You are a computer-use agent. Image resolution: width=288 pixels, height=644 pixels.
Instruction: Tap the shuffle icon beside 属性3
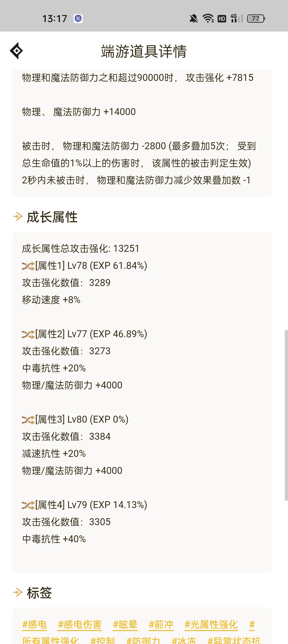28,420
